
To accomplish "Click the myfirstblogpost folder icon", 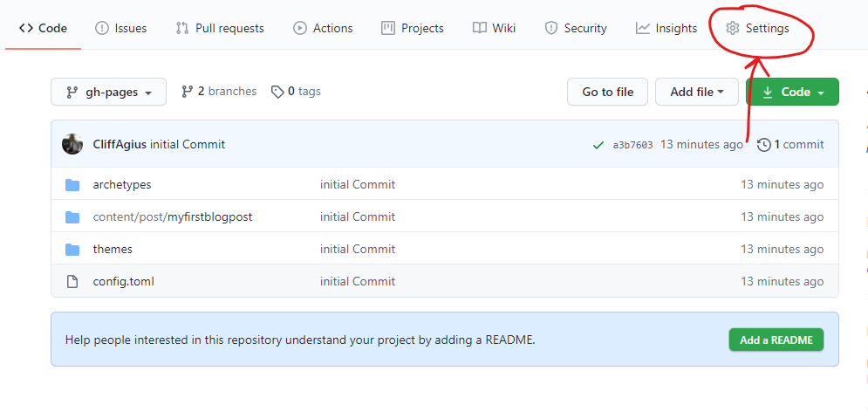I will point(72,217).
